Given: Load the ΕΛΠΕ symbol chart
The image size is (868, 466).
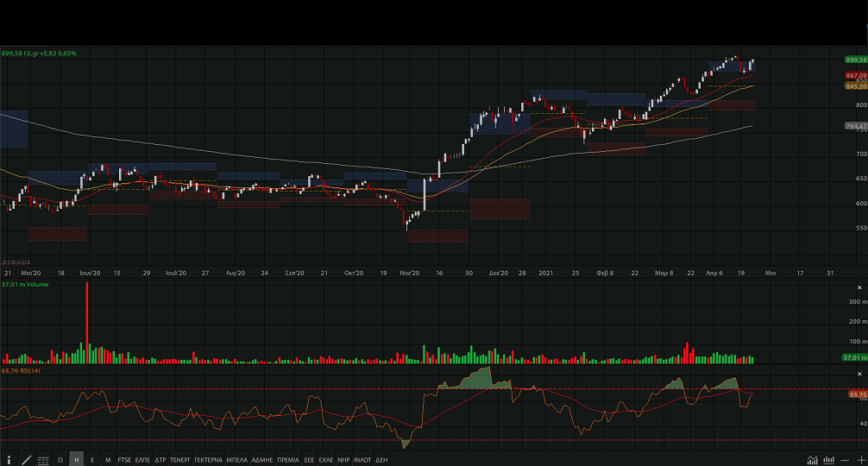Looking at the screenshot, I should [x=143, y=460].
